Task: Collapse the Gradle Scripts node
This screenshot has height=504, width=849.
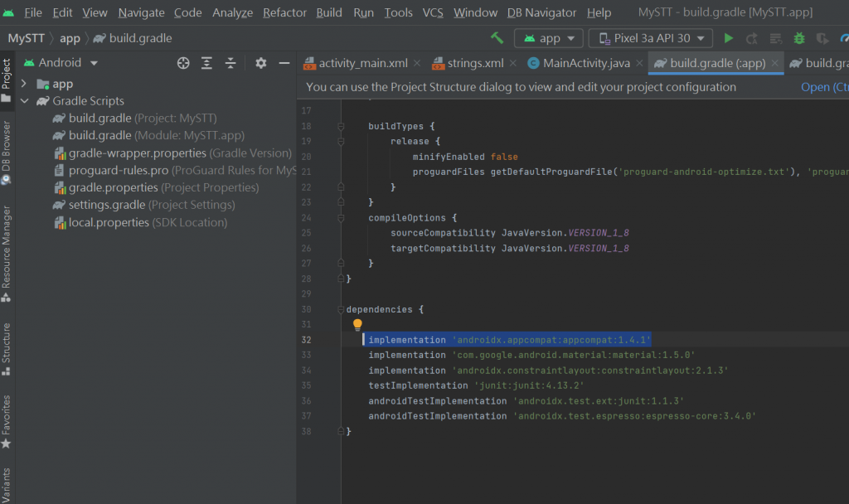Action: (24, 100)
